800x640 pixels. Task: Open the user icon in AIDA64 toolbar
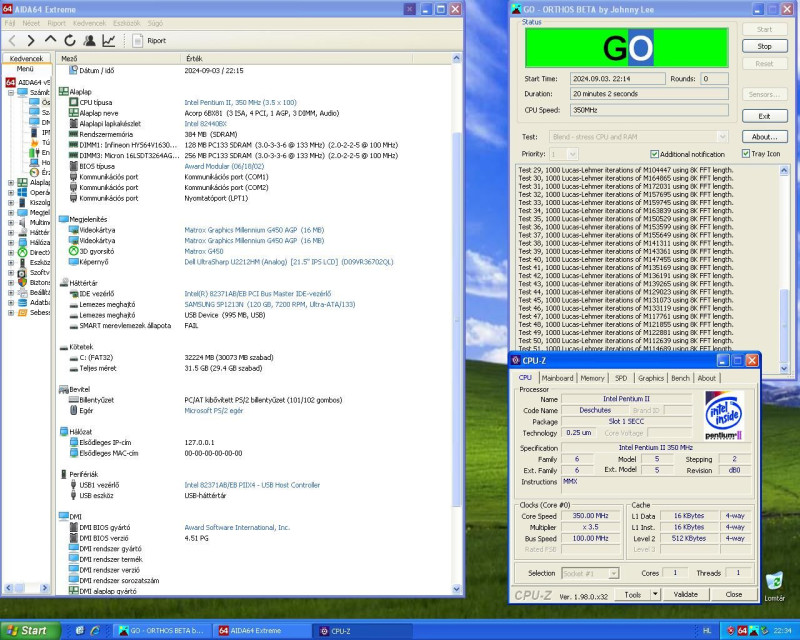tap(89, 41)
